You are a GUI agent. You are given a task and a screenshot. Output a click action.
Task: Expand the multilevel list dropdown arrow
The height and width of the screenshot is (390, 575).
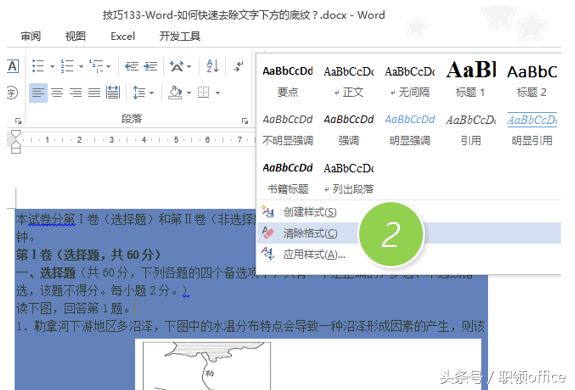tap(109, 66)
